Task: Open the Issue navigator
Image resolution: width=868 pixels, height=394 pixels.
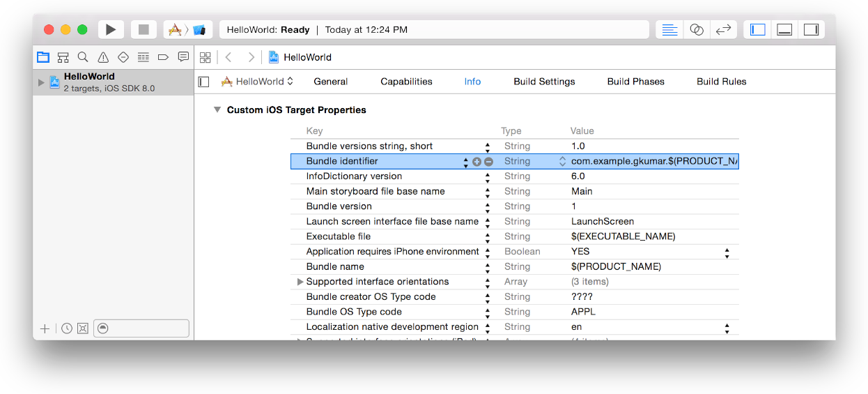Action: point(103,57)
